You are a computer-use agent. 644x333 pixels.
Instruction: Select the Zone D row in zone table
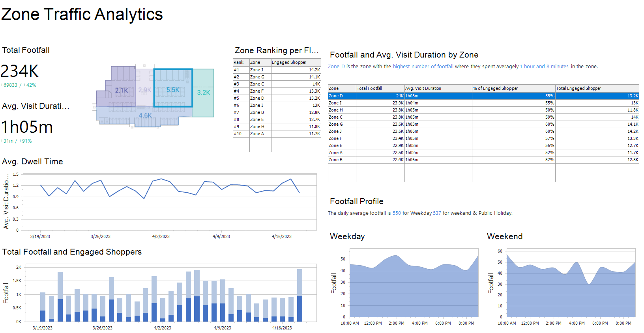pos(483,96)
